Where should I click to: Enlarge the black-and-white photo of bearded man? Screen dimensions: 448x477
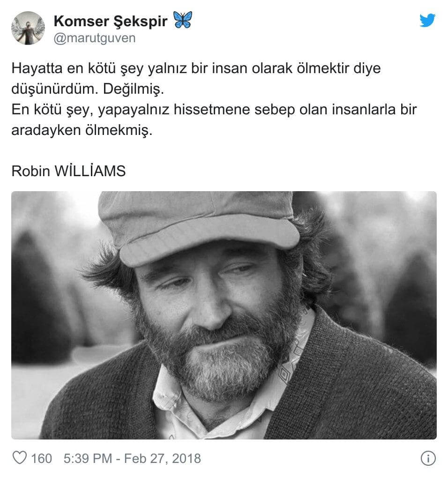click(224, 315)
